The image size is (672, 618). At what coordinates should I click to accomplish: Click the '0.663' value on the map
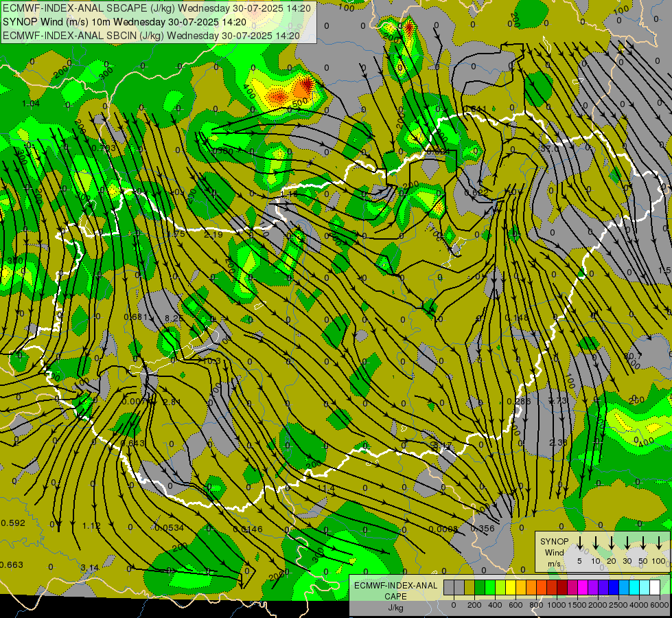point(12,565)
